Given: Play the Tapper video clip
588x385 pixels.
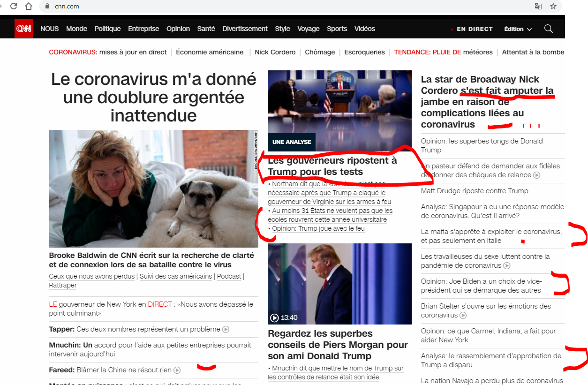Looking at the screenshot, I should coord(226,329).
